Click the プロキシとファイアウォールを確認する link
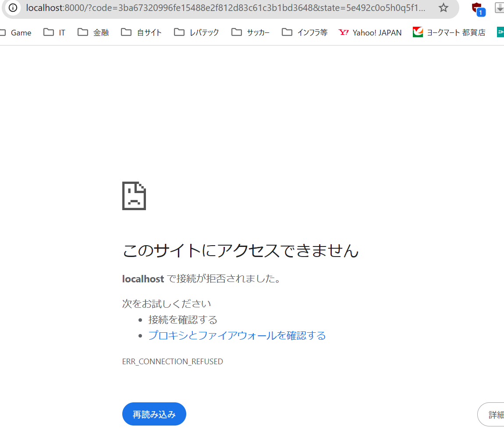The height and width of the screenshot is (447, 504). [237, 335]
